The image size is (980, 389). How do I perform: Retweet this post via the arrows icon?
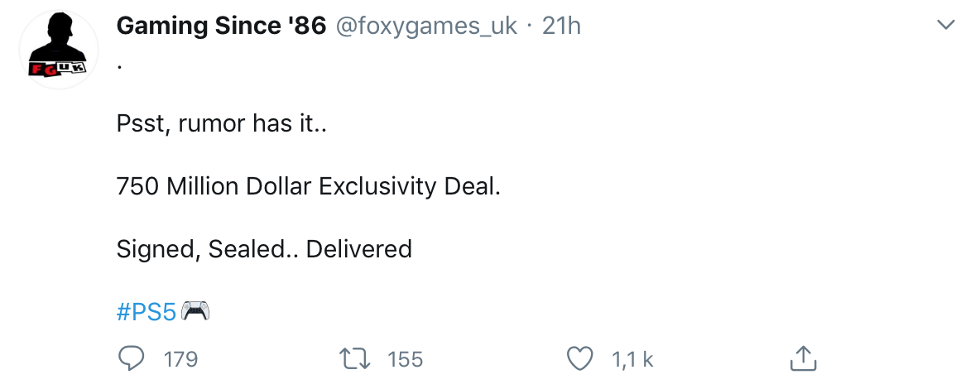pyautogui.click(x=355, y=358)
